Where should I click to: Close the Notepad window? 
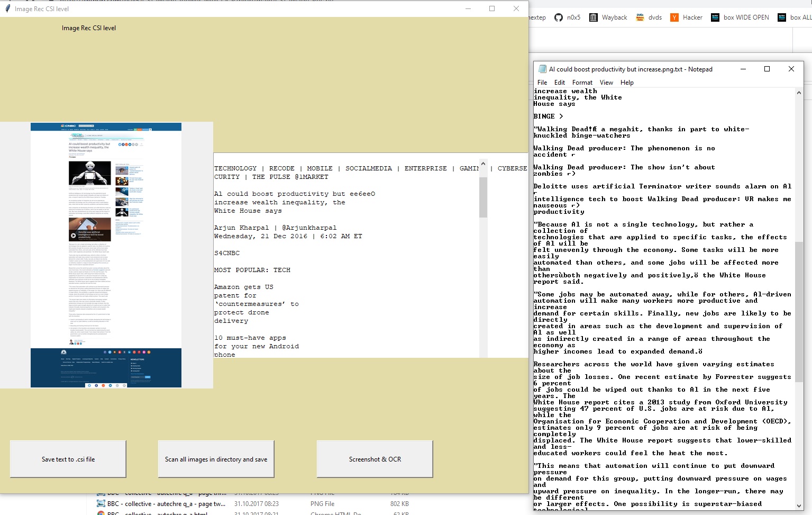click(x=791, y=69)
